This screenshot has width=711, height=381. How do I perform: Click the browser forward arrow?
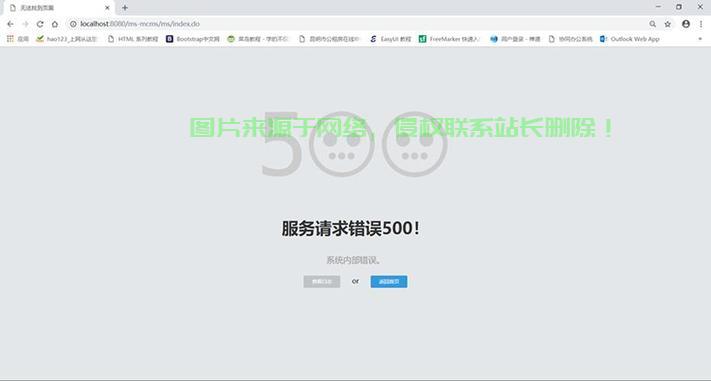coord(25,24)
